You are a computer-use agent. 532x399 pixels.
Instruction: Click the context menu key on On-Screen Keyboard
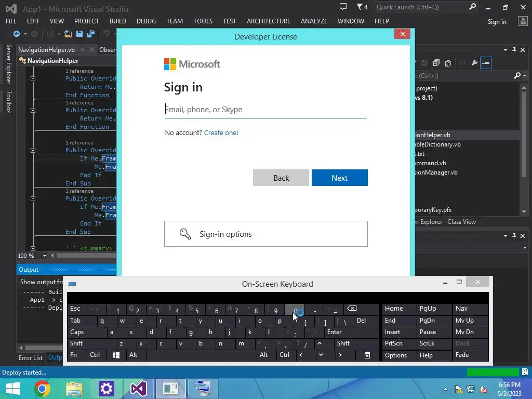pos(367,355)
